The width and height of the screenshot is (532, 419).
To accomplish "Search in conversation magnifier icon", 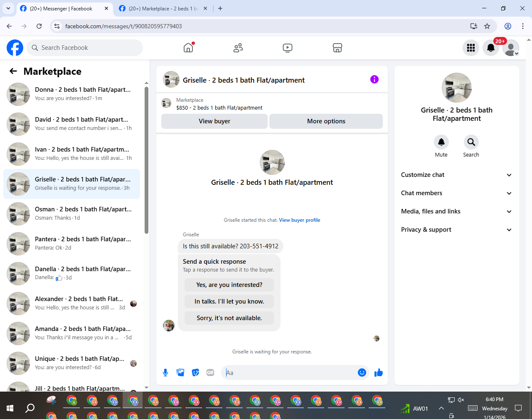I will (471, 142).
